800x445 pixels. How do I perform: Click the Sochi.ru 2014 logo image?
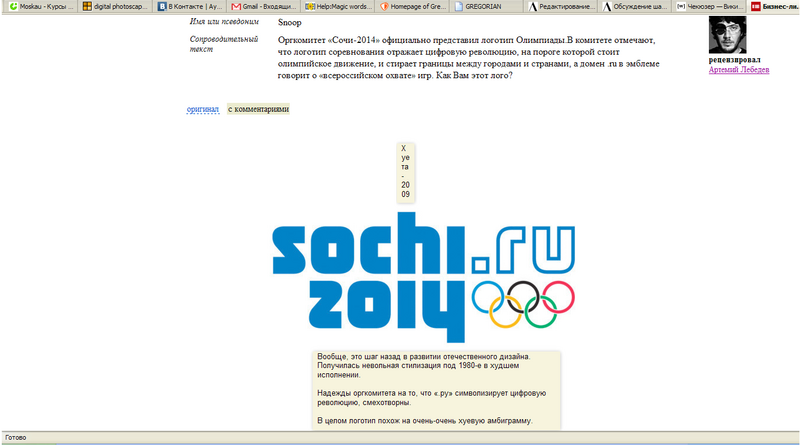423,277
